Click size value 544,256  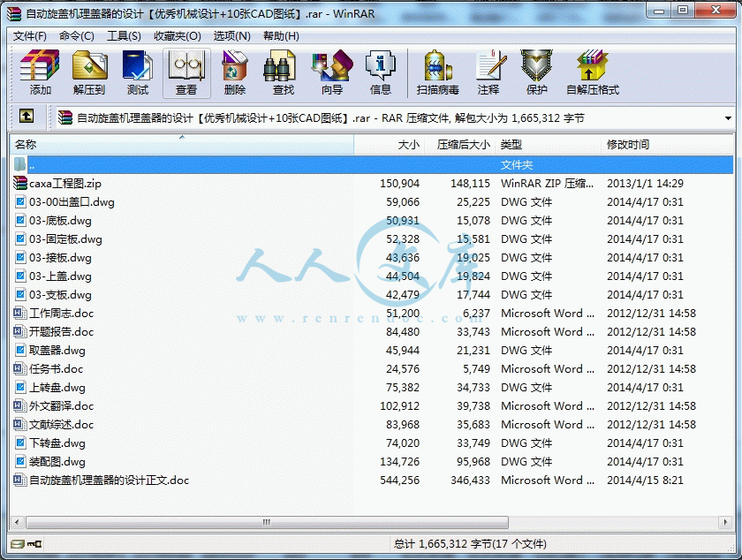tap(399, 480)
